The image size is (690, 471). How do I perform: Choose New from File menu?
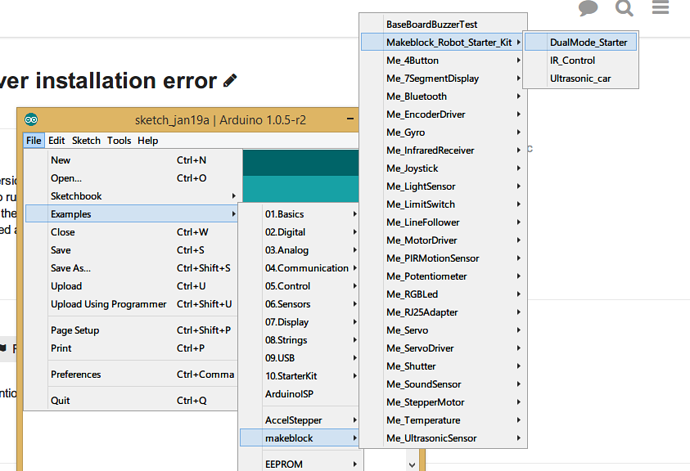coord(131,160)
